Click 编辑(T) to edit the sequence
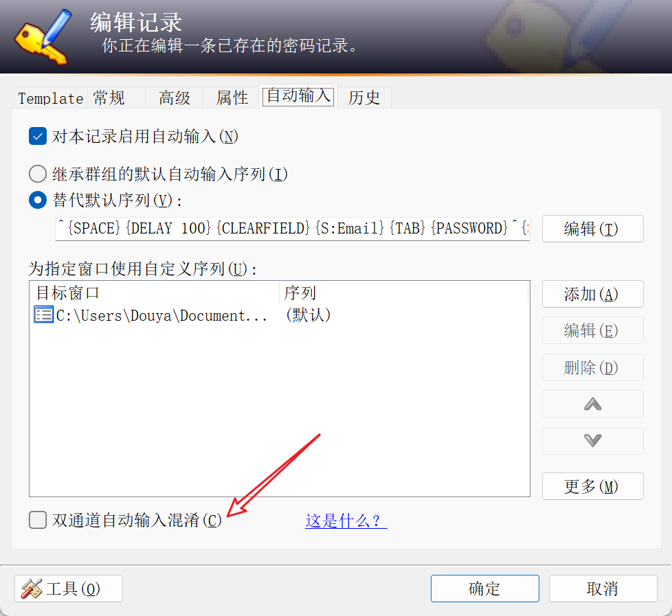This screenshot has height=616, width=672. point(593,229)
